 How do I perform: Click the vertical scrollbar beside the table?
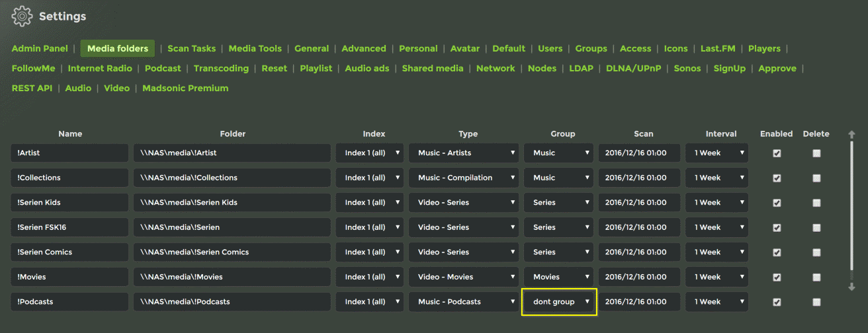click(851, 211)
